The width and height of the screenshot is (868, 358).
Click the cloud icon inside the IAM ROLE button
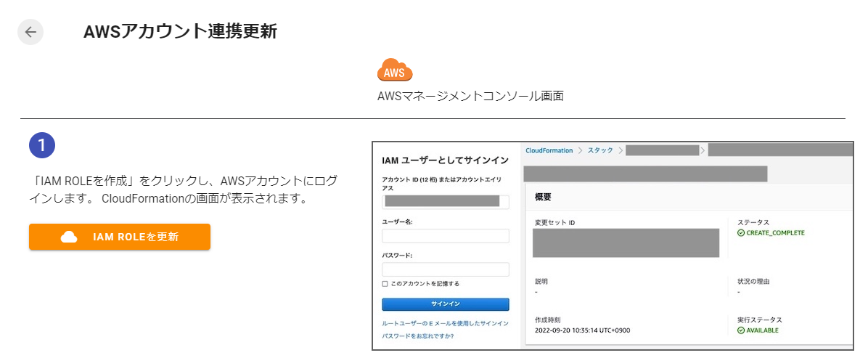[x=69, y=237]
